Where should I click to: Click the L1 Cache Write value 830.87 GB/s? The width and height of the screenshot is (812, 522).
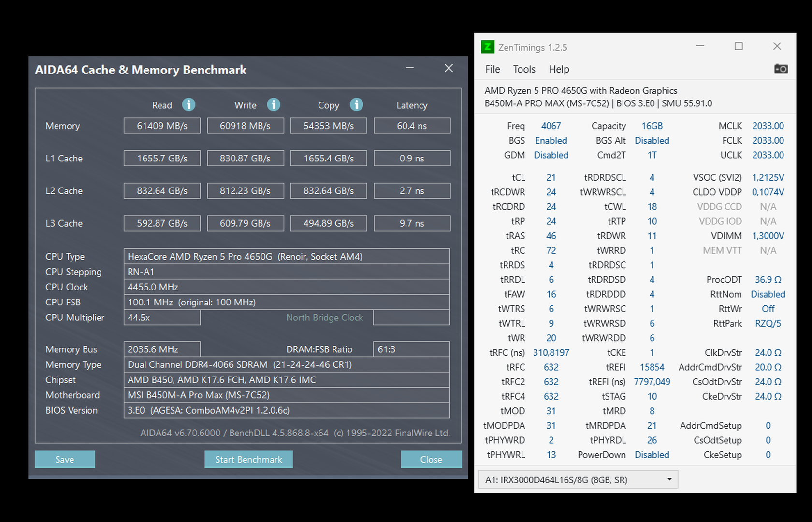coord(245,158)
